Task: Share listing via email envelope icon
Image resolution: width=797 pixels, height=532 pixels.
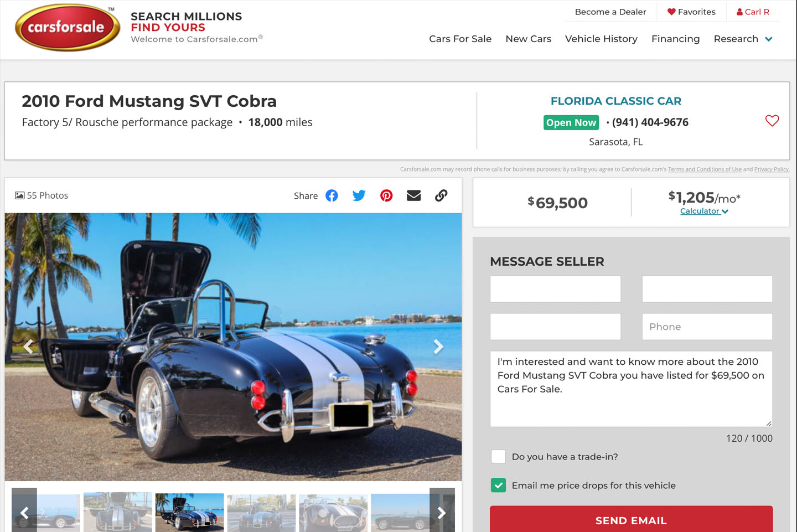Action: pyautogui.click(x=413, y=195)
